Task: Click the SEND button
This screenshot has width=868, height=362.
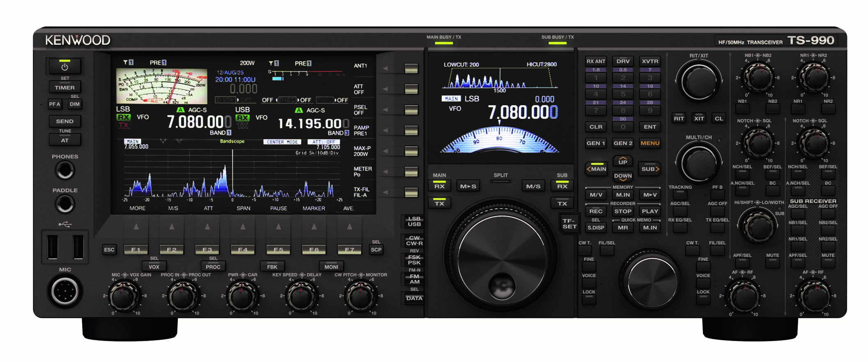Action: pyautogui.click(x=64, y=121)
